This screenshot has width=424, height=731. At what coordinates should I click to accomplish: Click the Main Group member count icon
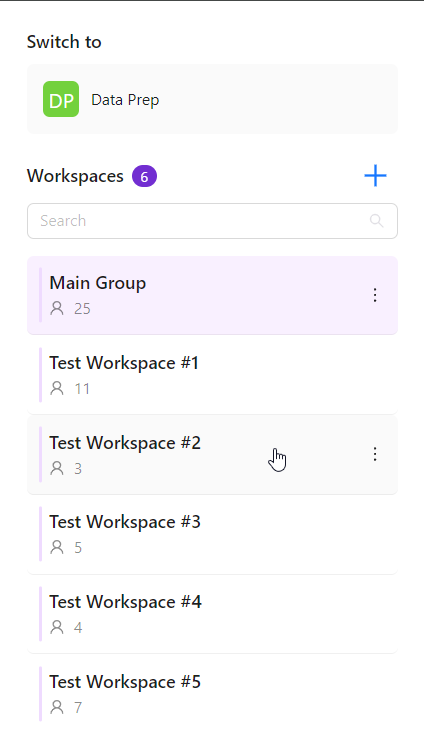click(57, 308)
